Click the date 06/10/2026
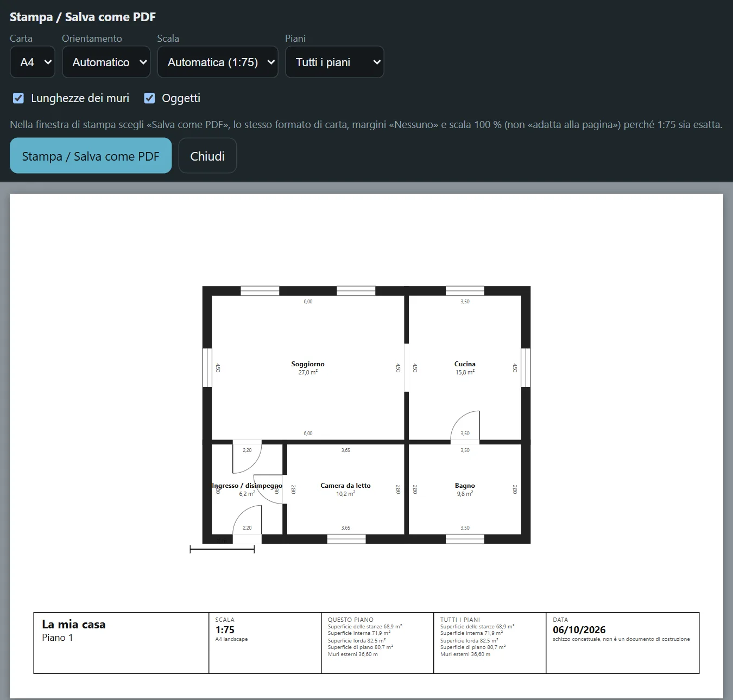 coord(579,630)
